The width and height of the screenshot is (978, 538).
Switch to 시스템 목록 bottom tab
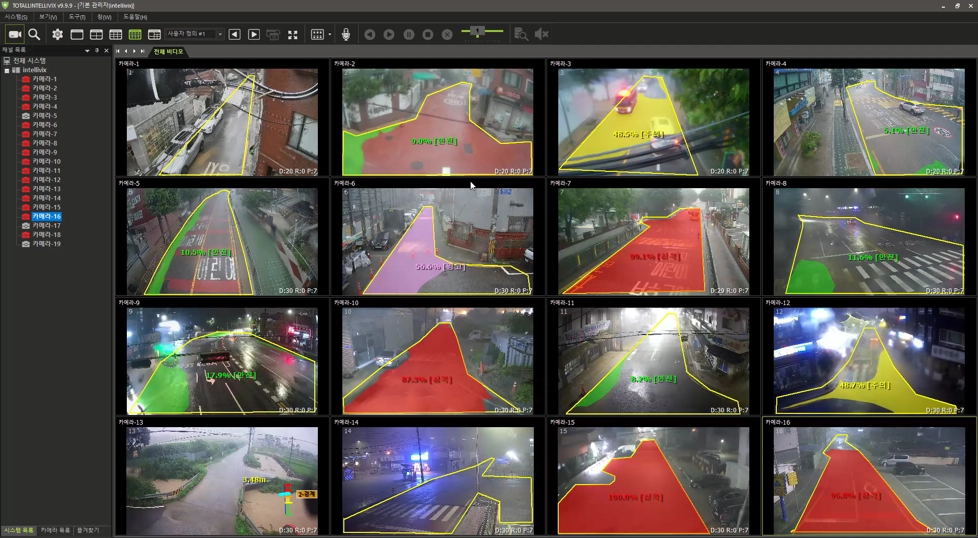pos(19,531)
